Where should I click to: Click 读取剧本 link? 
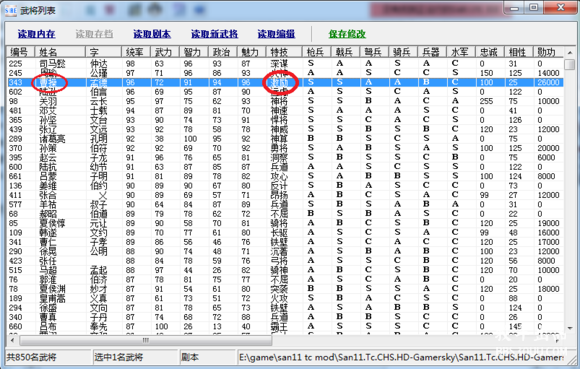point(152,34)
